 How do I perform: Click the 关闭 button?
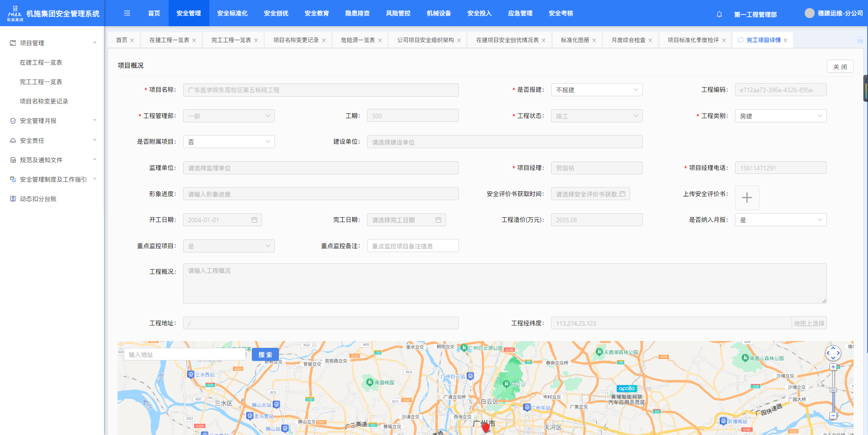(840, 66)
